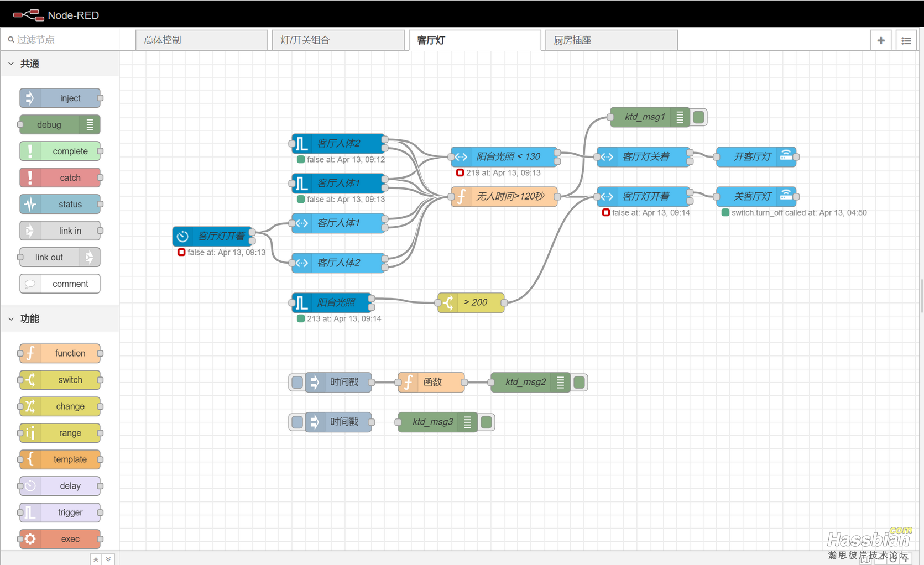Choose the link out palette node

tap(60, 257)
